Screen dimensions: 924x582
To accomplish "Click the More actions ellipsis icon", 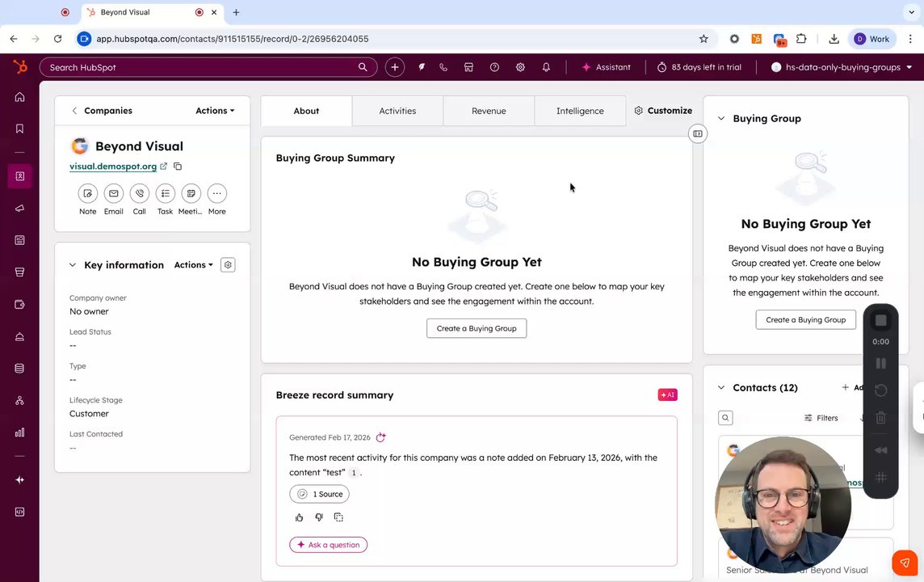I will [x=216, y=193].
